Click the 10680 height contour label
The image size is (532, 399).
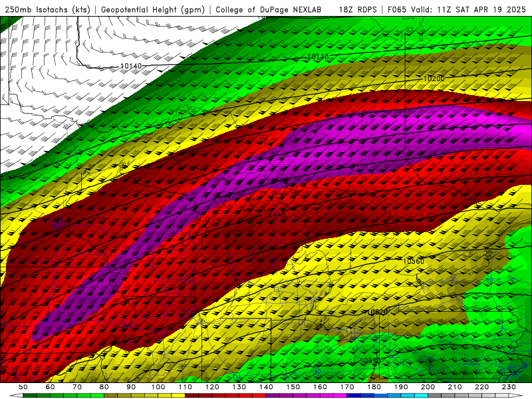tap(370, 360)
